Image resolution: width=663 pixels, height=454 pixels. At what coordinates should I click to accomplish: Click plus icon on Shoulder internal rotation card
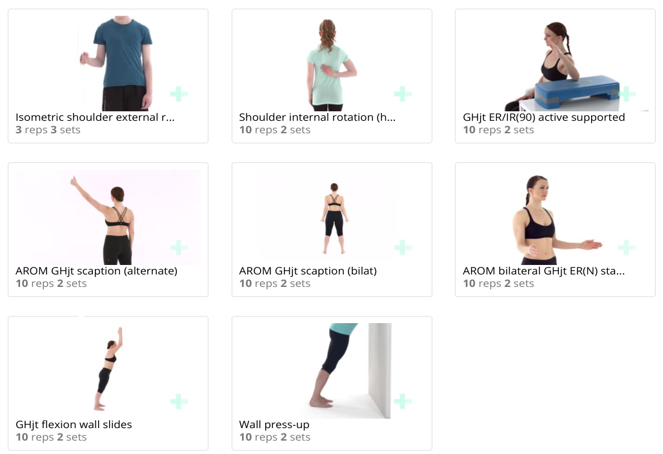pos(403,94)
